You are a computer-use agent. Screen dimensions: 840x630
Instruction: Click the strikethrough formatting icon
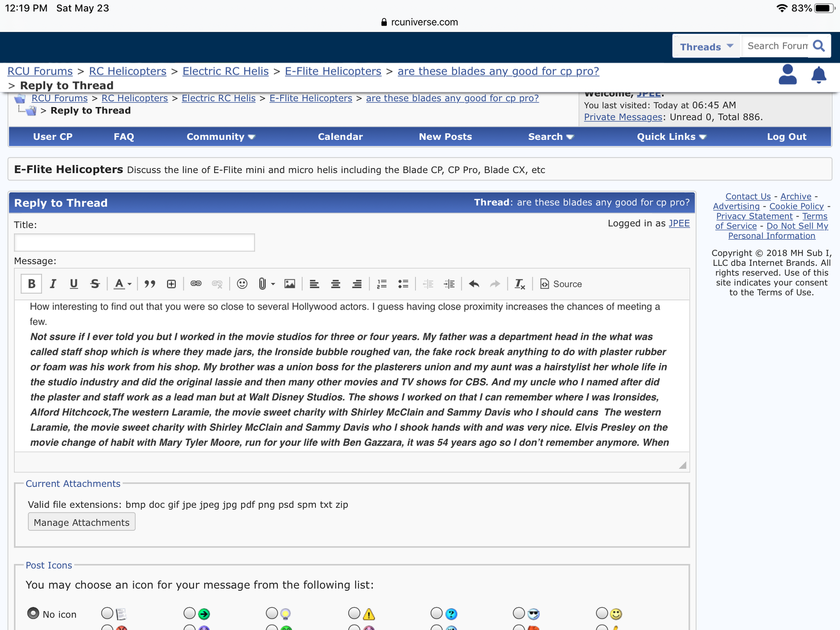coord(95,284)
